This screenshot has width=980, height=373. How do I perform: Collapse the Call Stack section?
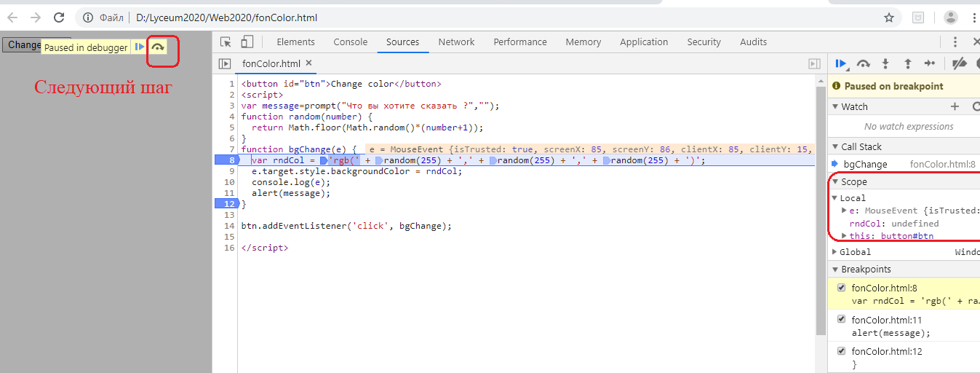click(x=835, y=147)
